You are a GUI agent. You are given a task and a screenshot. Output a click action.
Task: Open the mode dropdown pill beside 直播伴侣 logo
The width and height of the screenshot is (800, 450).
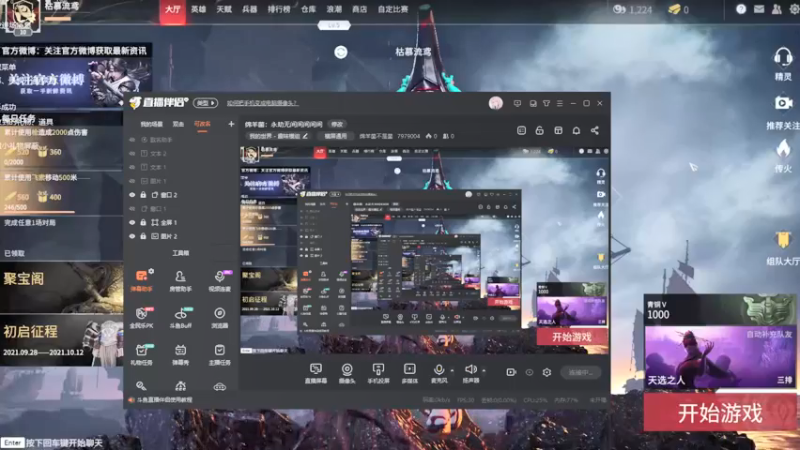click(x=206, y=103)
